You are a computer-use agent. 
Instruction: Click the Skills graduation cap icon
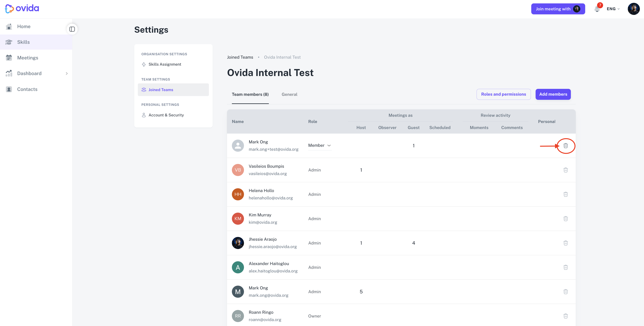[x=9, y=42]
